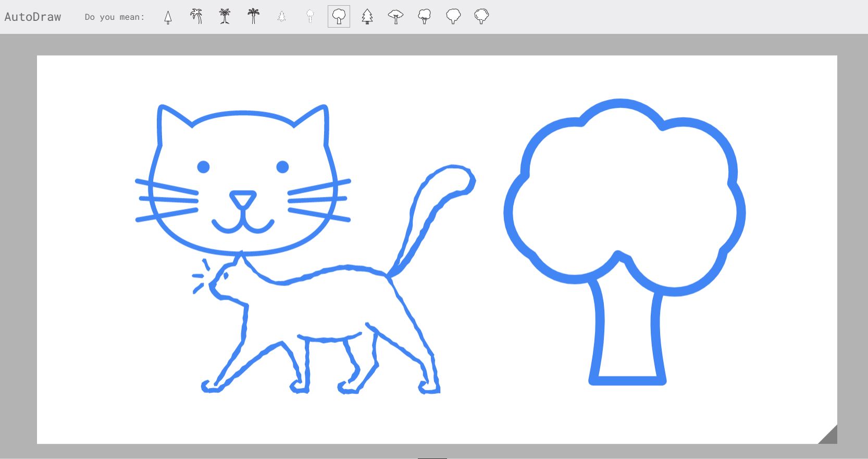Pick the dark straight-trunk palm tree suggestion
Image resolution: width=868 pixels, height=459 pixels.
(253, 17)
